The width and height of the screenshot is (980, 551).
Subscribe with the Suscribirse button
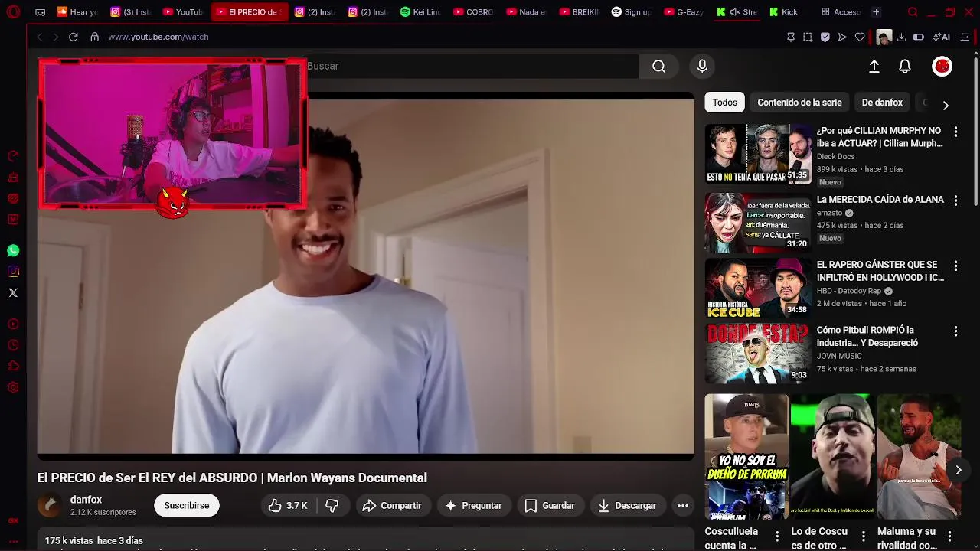[187, 505]
